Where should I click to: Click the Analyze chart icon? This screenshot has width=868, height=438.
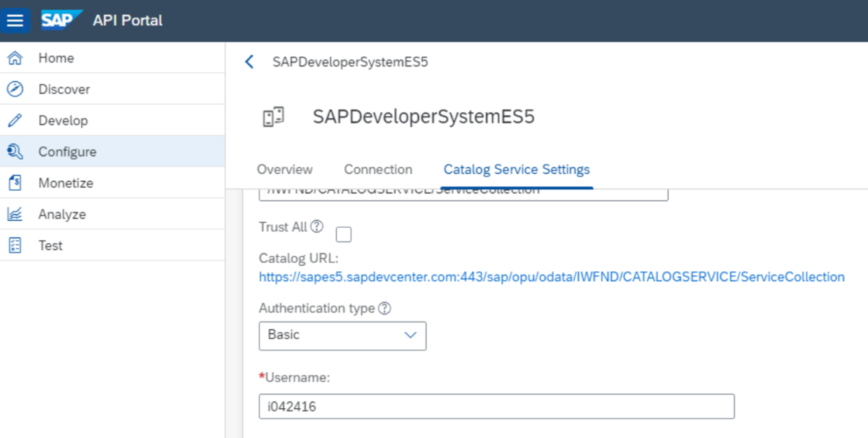(15, 214)
